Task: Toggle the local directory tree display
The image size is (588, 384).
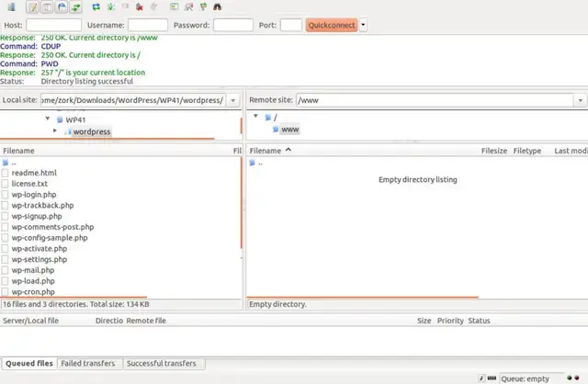Action: (x=47, y=7)
